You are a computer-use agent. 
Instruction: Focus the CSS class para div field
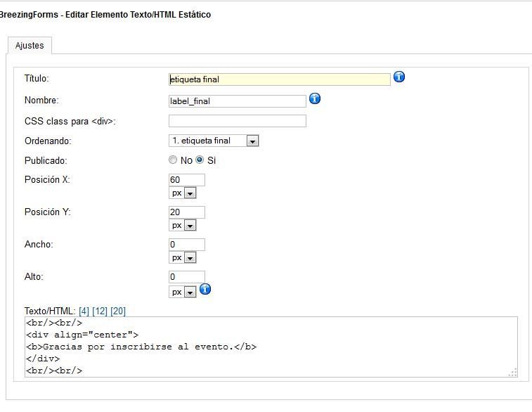[238, 121]
